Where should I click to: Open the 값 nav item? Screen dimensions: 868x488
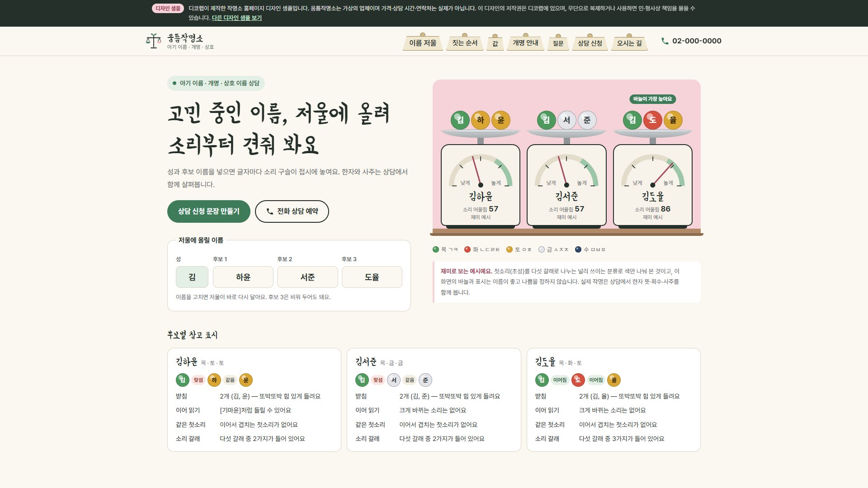pyautogui.click(x=495, y=43)
